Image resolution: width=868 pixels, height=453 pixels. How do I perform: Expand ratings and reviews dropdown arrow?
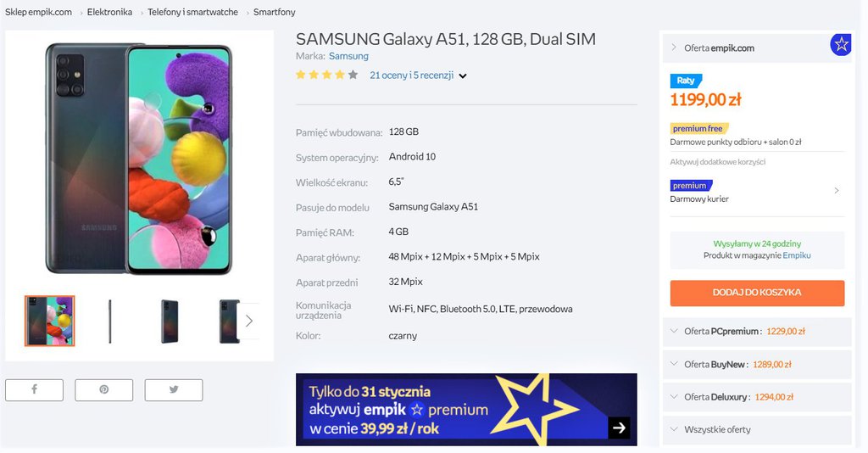(x=463, y=75)
